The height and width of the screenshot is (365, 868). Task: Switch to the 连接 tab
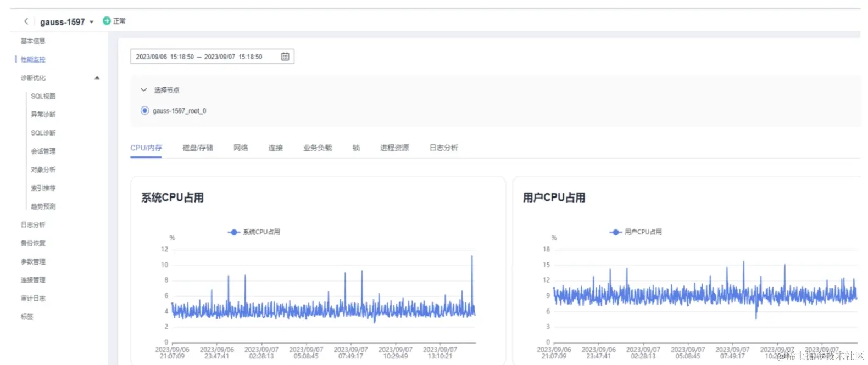275,148
